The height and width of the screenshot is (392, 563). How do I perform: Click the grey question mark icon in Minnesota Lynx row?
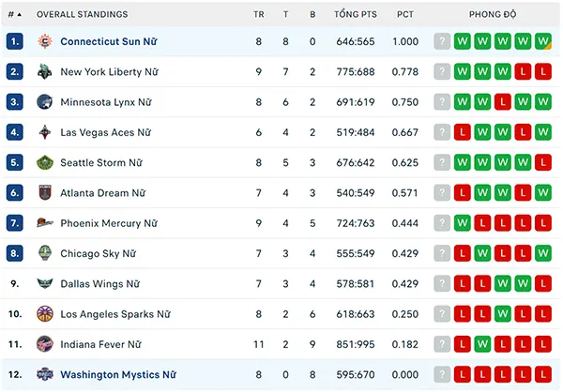(442, 102)
